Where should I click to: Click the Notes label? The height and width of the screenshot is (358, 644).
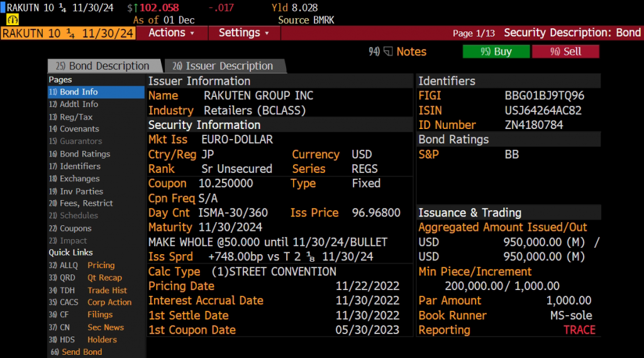(411, 52)
